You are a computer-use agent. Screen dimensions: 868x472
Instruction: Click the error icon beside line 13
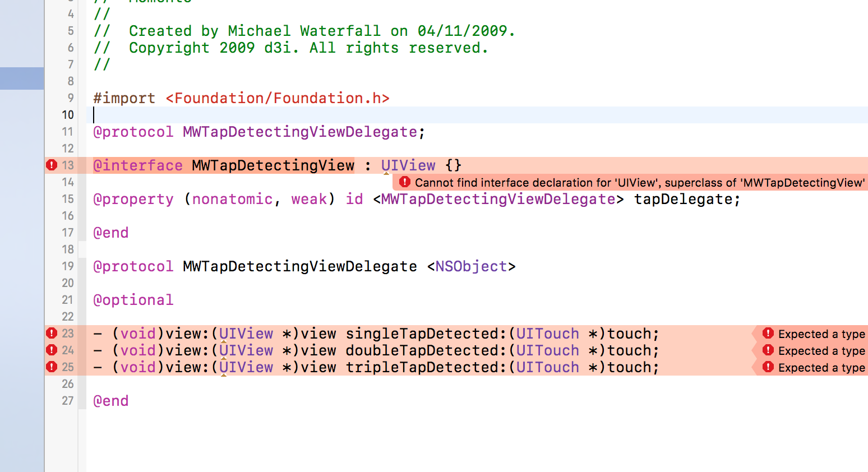click(x=52, y=165)
